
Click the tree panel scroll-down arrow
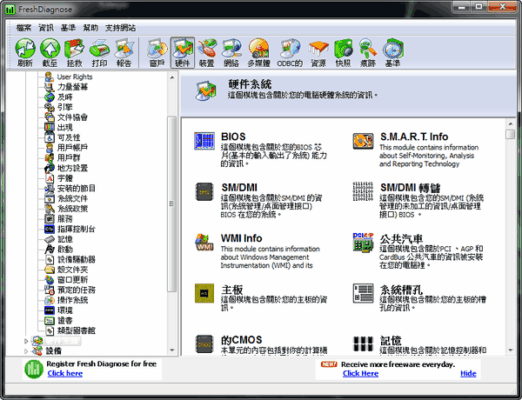click(172, 350)
